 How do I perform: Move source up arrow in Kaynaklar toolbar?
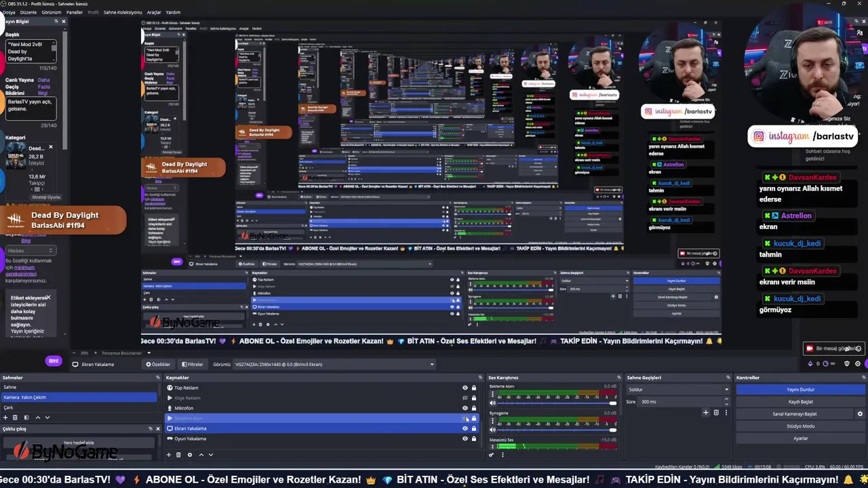[x=201, y=455]
